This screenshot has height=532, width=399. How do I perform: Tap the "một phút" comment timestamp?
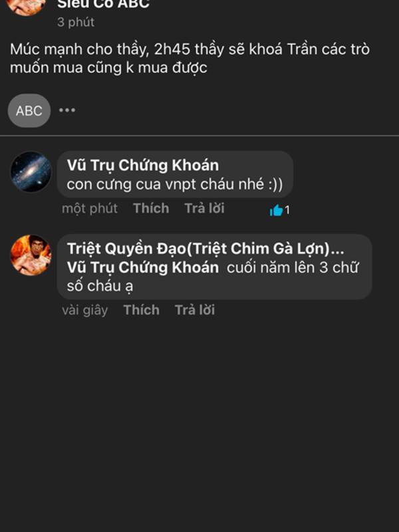coord(90,208)
